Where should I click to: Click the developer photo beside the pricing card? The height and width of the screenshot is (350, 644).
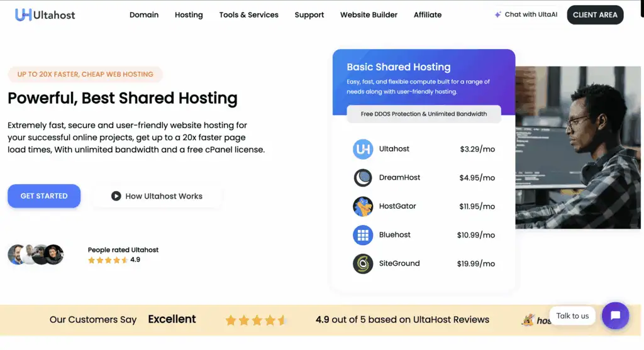[578, 147]
